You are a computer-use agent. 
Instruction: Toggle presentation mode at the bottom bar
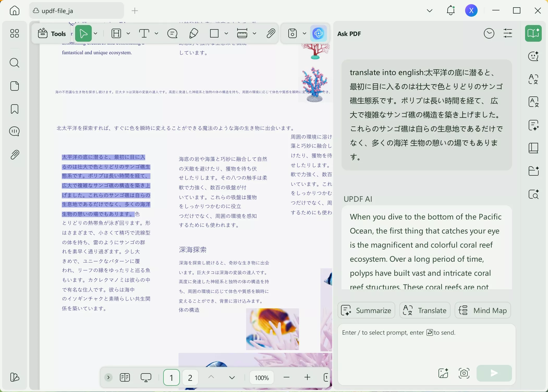[146, 377]
